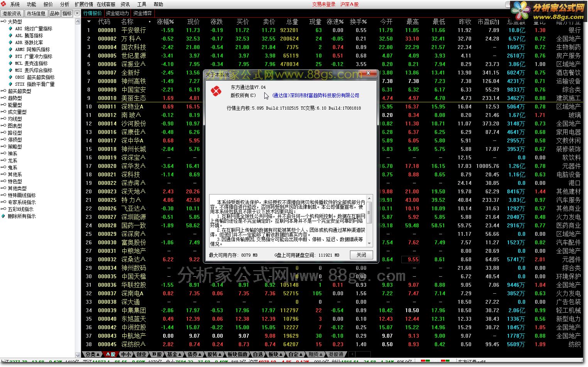Screen dimensions: 588x367
Task: Click the MCL 麦克连指标 cube icon
Action: (10, 63)
